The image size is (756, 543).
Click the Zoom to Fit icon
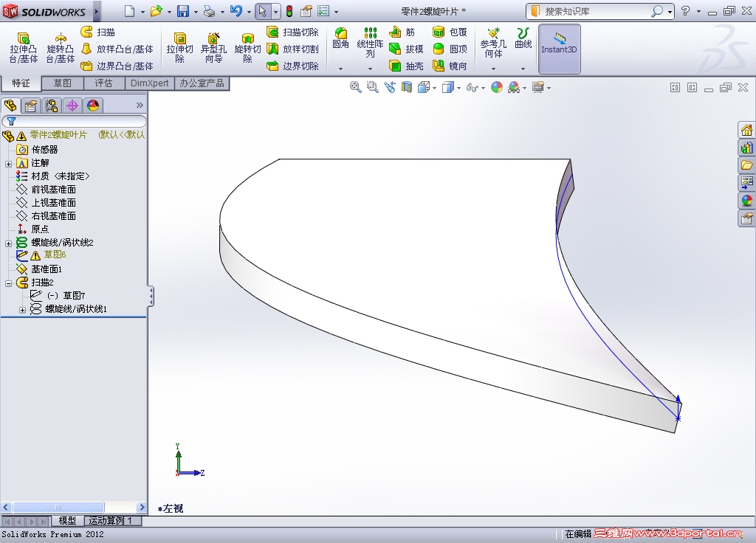(355, 87)
